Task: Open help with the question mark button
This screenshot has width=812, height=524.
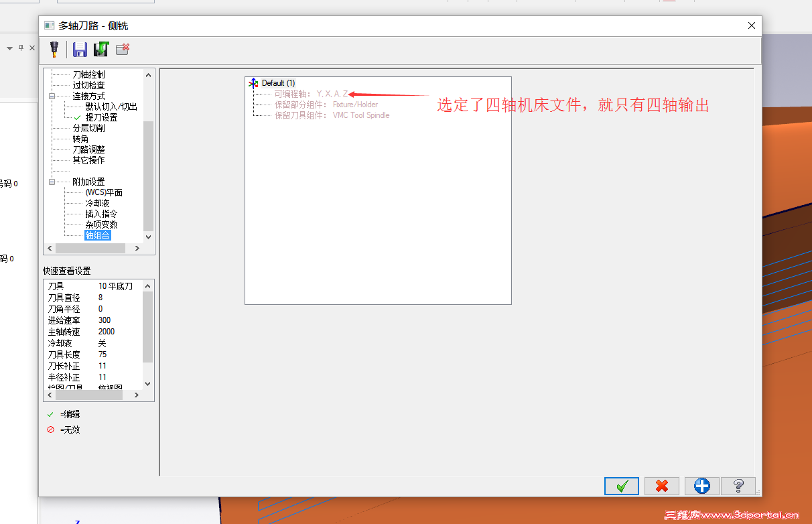Action: 738,486
